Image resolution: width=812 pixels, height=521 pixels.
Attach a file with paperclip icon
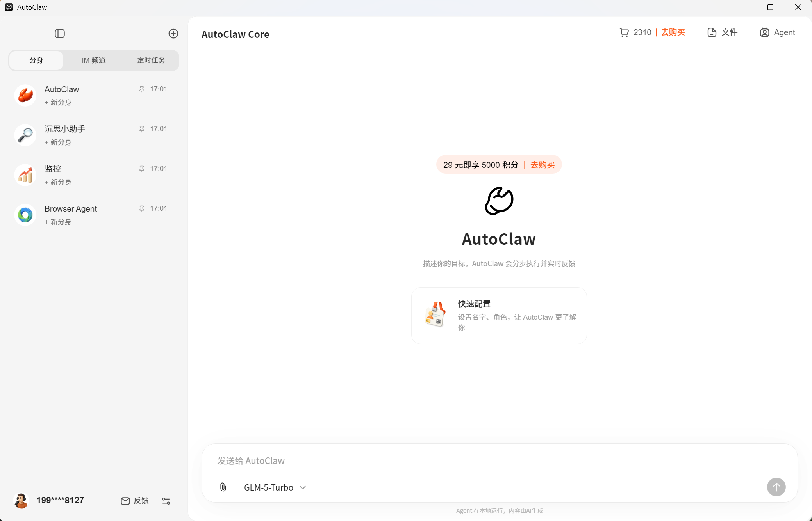[x=223, y=487]
